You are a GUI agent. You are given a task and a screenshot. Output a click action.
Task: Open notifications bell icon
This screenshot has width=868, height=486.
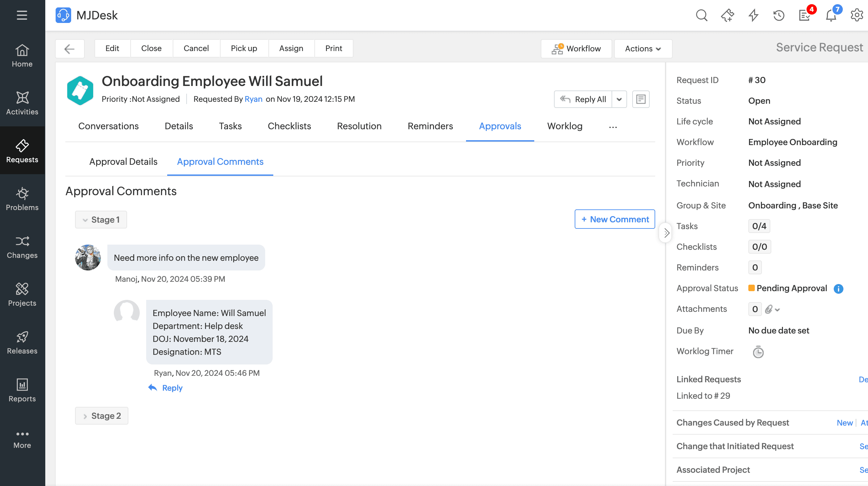coord(831,16)
